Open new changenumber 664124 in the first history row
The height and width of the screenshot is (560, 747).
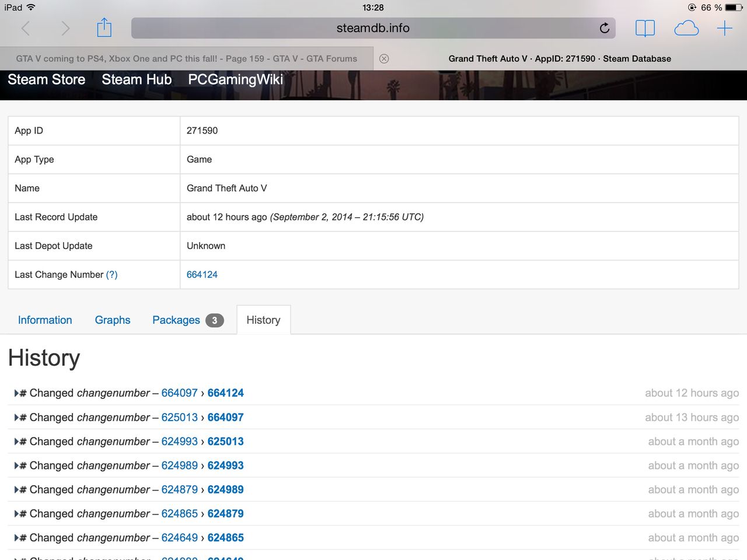tap(225, 393)
